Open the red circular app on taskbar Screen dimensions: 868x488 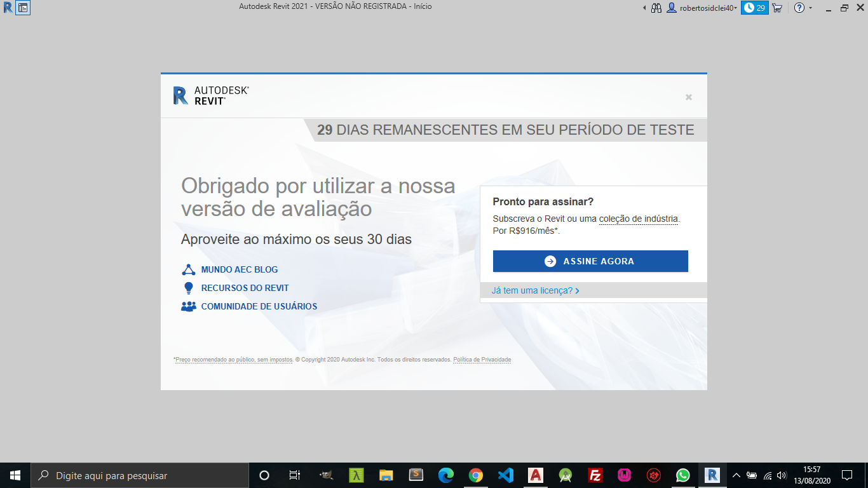tap(654, 475)
